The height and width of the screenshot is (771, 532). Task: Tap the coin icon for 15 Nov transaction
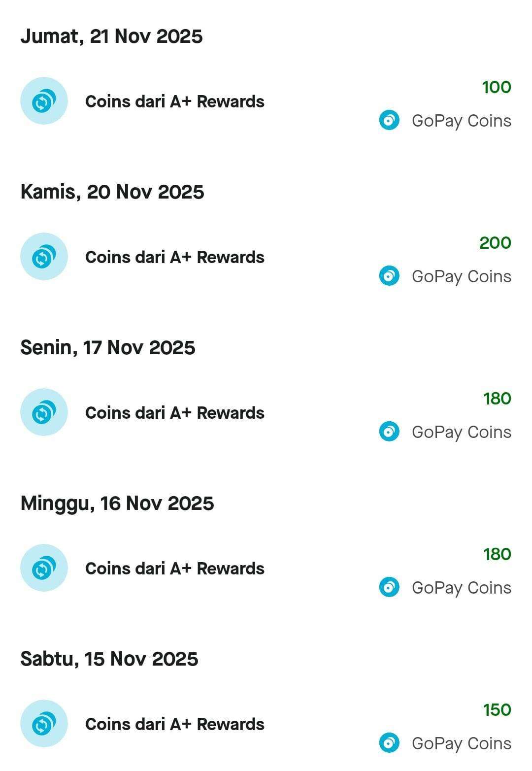coord(44,724)
